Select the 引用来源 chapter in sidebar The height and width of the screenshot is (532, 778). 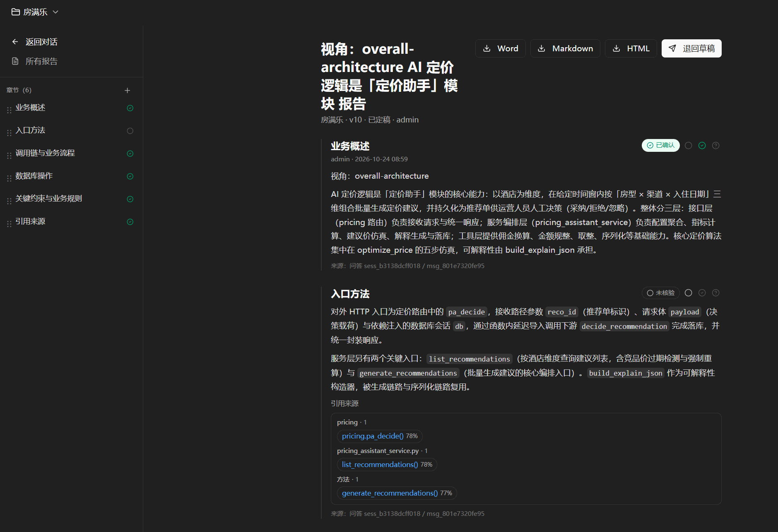(30, 221)
